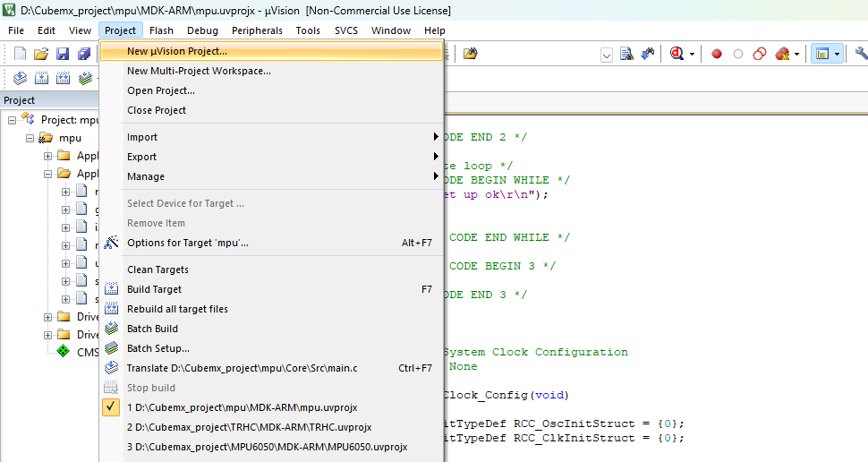
Task: Open dropdown arrow beside debug session icon
Action: point(692,55)
